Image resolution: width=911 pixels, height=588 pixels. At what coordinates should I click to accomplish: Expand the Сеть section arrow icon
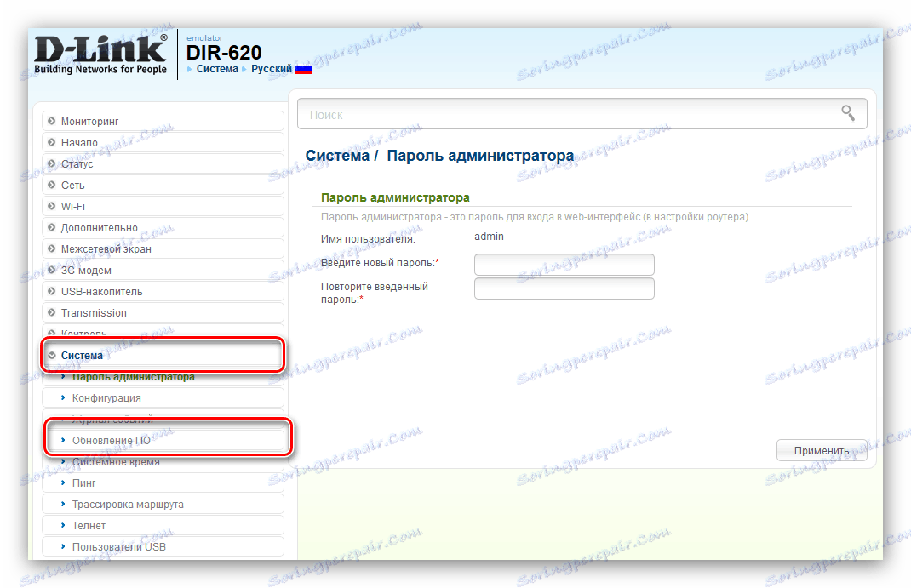tap(52, 185)
